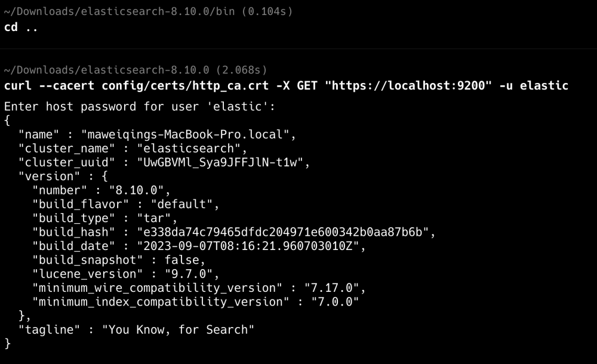Click the 'Enter host password' prompt line
Image resolution: width=597 pixels, height=364 pixels.
[x=143, y=107]
